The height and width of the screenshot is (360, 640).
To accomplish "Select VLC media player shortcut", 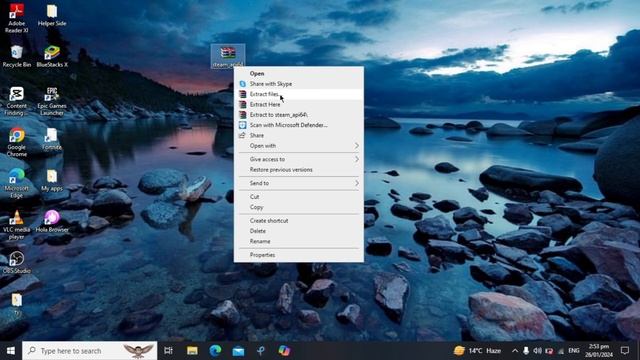I will tap(16, 225).
